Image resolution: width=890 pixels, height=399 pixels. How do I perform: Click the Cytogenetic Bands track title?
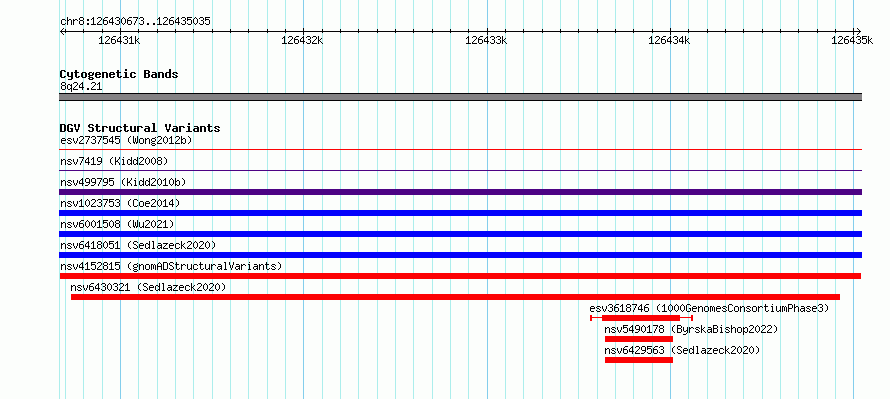pos(119,74)
